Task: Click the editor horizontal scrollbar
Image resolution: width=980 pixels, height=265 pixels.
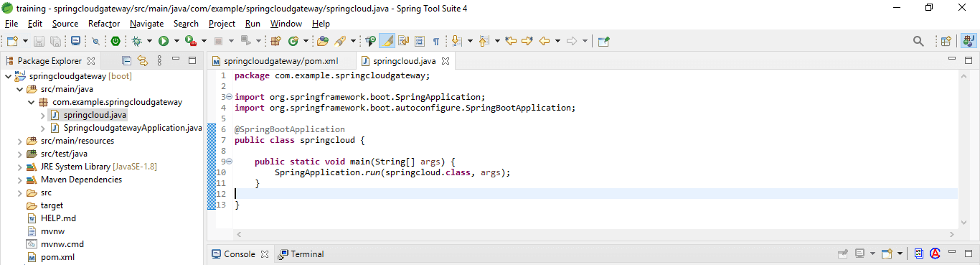Action: click(595, 234)
